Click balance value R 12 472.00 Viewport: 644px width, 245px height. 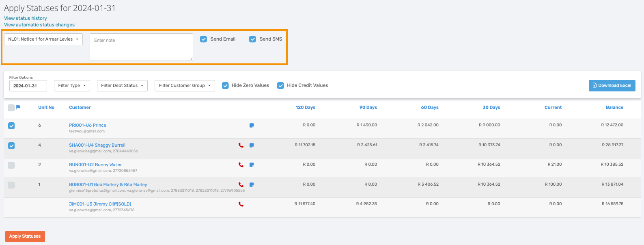click(612, 125)
